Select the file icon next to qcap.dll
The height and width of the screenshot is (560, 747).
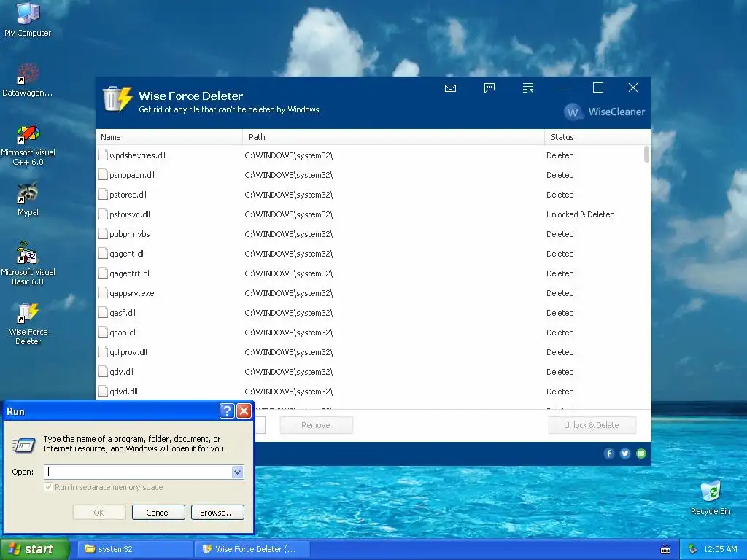103,332
